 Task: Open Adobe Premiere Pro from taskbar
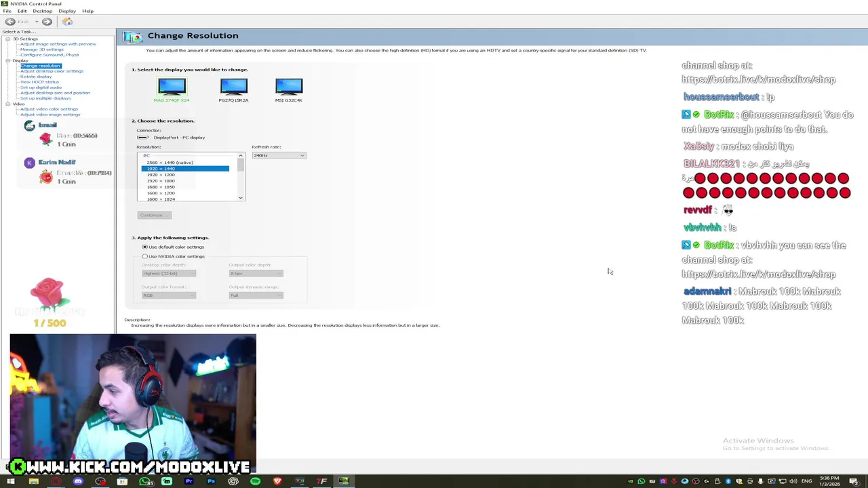pos(189,481)
